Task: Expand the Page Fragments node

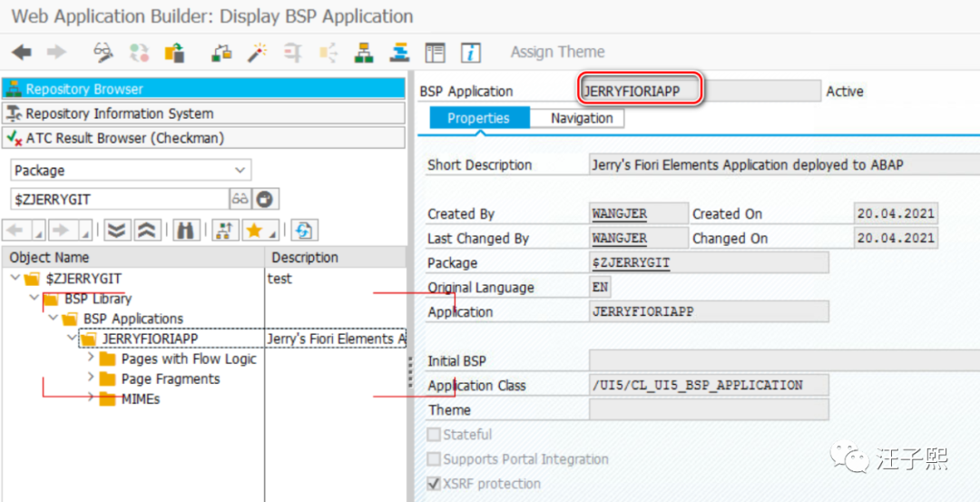Action: click(92, 379)
